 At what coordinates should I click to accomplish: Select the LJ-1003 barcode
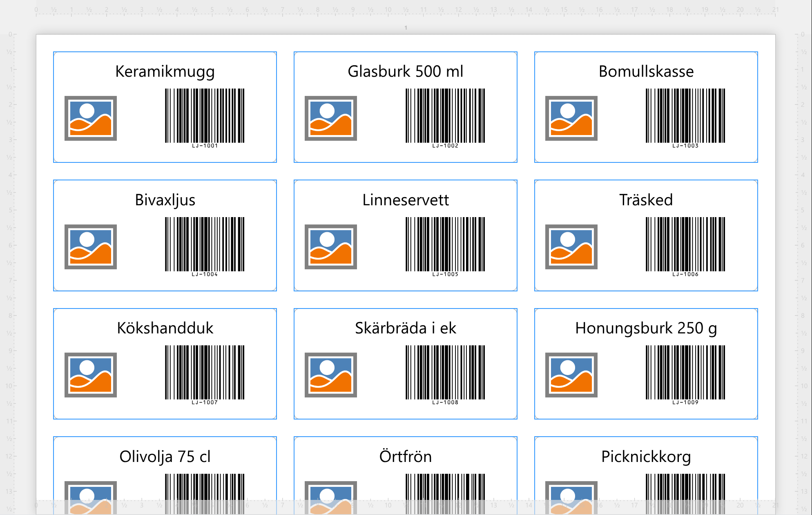[685, 118]
